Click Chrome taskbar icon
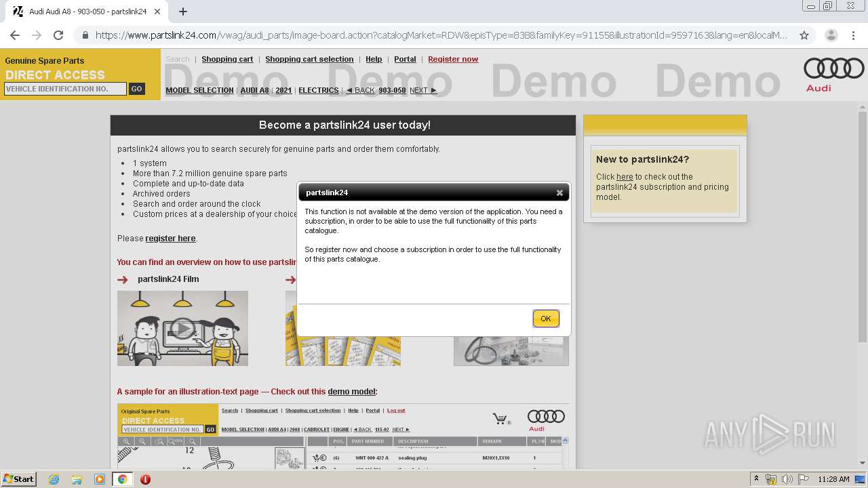Screen dimensions: 868x488 [122, 479]
